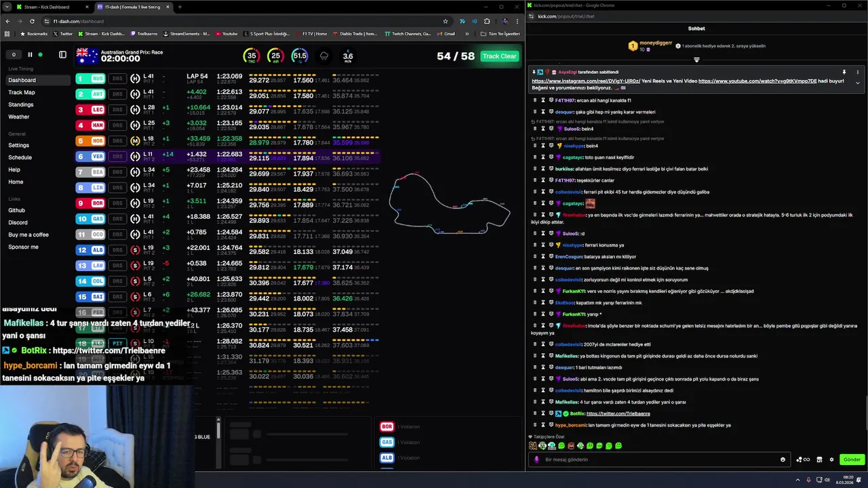The height and width of the screenshot is (488, 868).
Task: Show hidden system tray icons
Action: point(797,479)
